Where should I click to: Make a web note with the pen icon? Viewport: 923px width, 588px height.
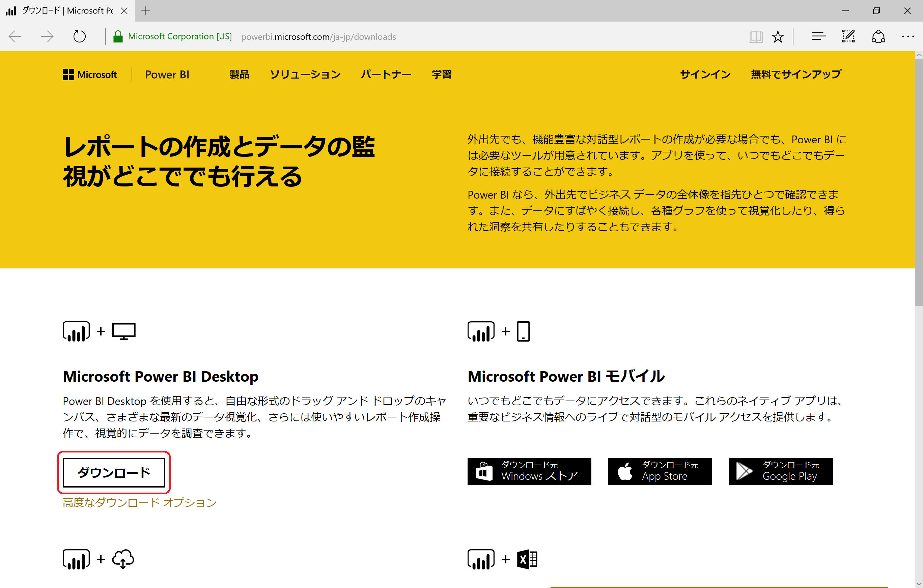[848, 36]
